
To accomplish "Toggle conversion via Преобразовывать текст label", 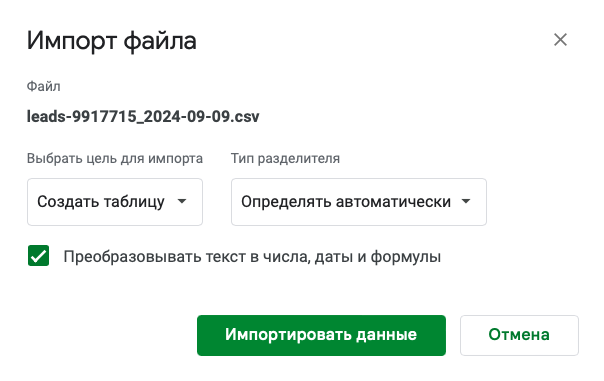I will click(252, 257).
